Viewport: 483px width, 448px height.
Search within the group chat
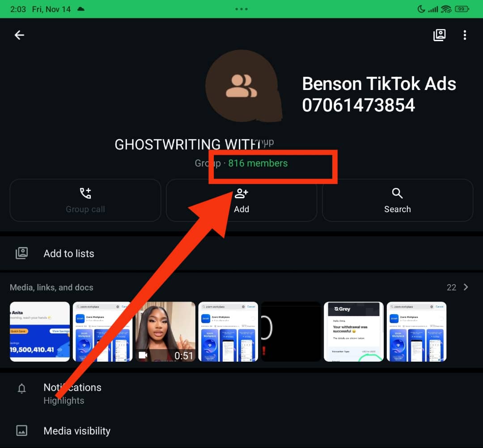click(397, 200)
